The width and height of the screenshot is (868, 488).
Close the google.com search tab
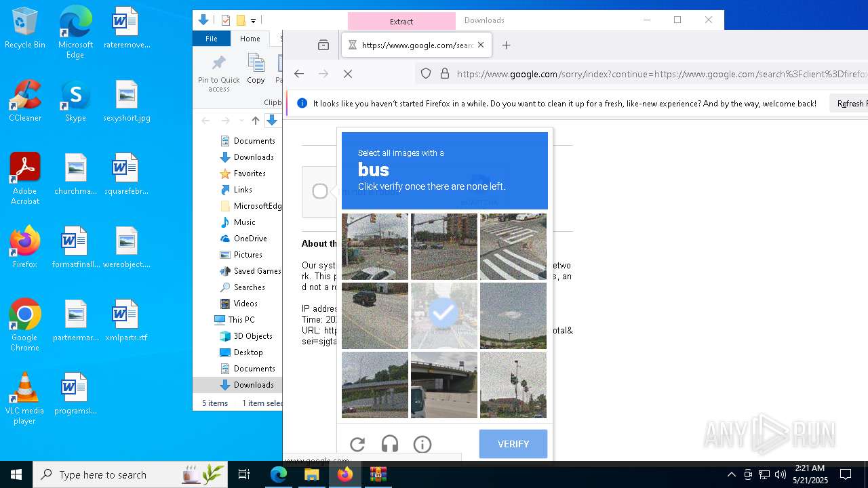(x=481, y=45)
